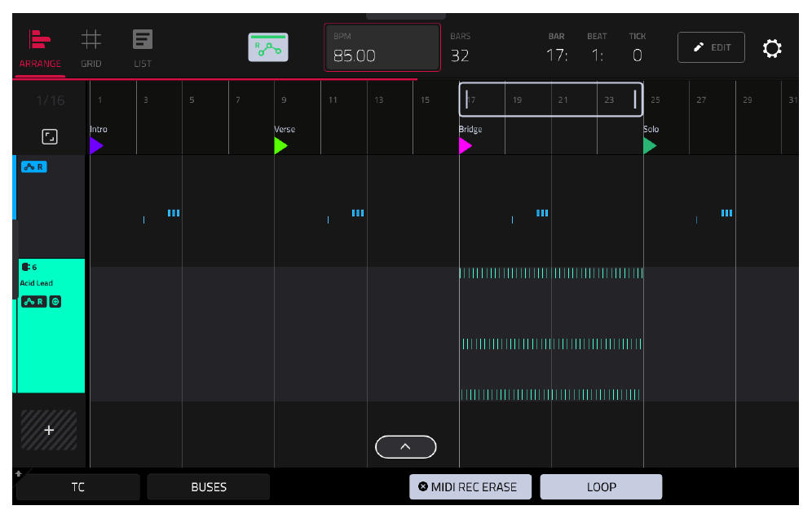
Task: Jump to the Verse locator marker
Action: (x=280, y=146)
